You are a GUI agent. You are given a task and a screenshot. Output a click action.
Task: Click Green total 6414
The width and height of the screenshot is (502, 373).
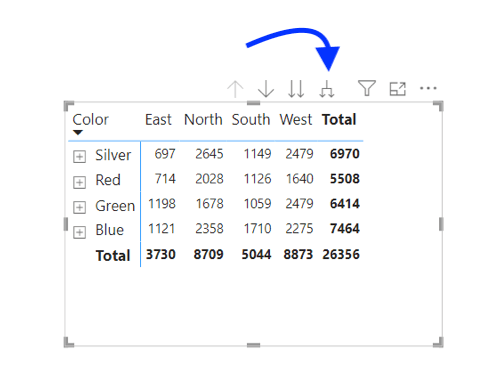(345, 204)
